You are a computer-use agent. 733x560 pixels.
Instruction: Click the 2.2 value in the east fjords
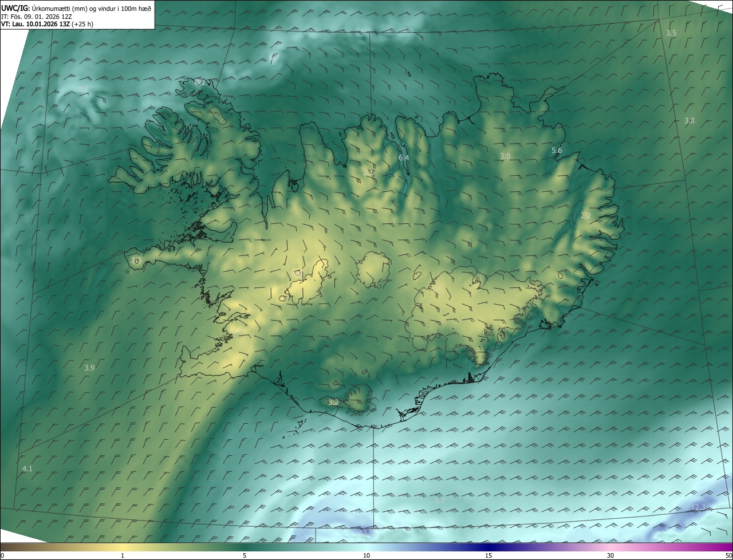pyautogui.click(x=586, y=216)
